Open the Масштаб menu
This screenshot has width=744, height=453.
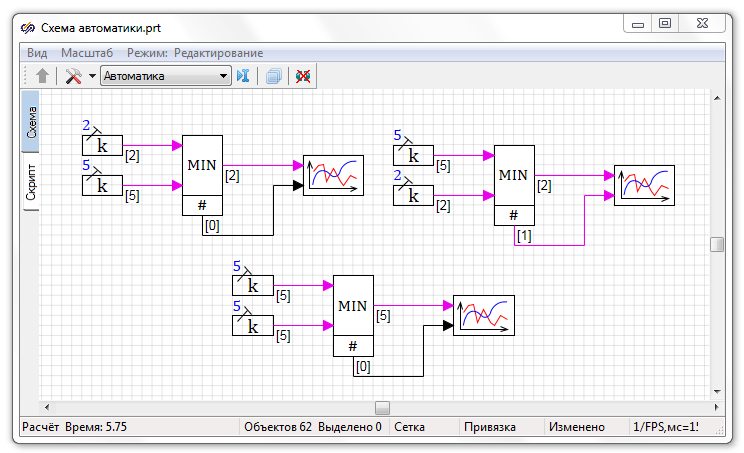click(x=87, y=52)
